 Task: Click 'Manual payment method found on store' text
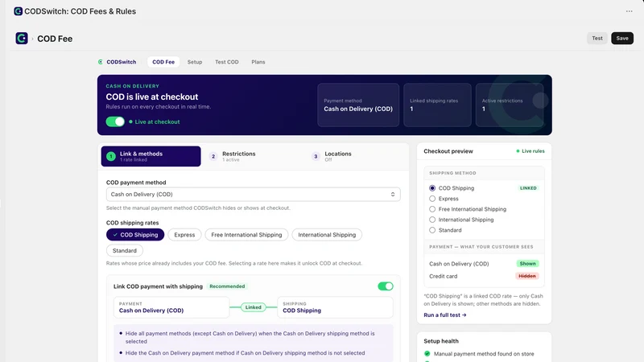[x=484, y=353]
